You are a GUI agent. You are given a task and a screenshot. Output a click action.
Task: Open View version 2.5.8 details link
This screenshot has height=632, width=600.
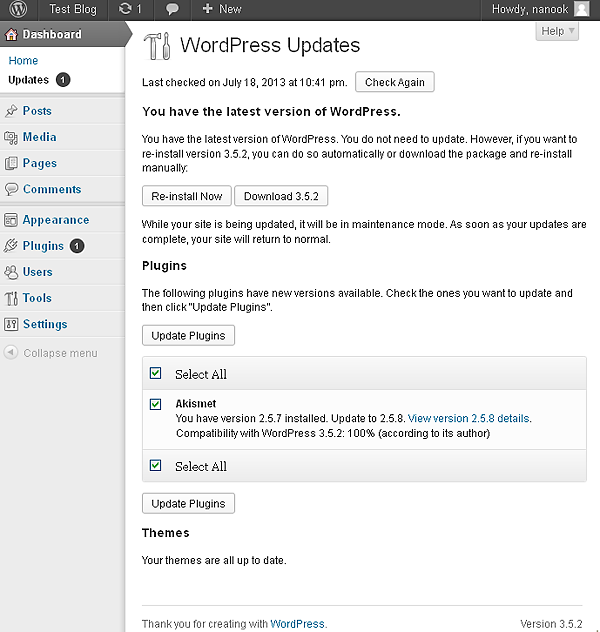pyautogui.click(x=469, y=419)
